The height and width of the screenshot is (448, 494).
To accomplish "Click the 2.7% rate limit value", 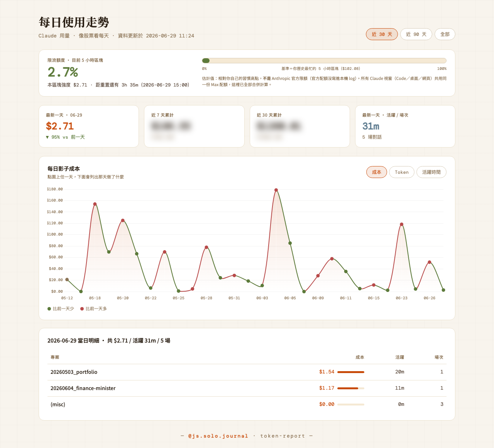I will (x=63, y=72).
